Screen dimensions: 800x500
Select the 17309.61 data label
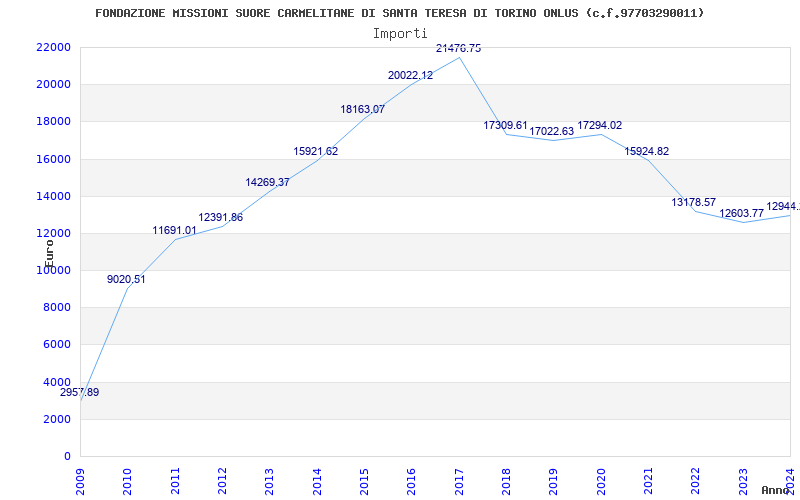point(506,126)
